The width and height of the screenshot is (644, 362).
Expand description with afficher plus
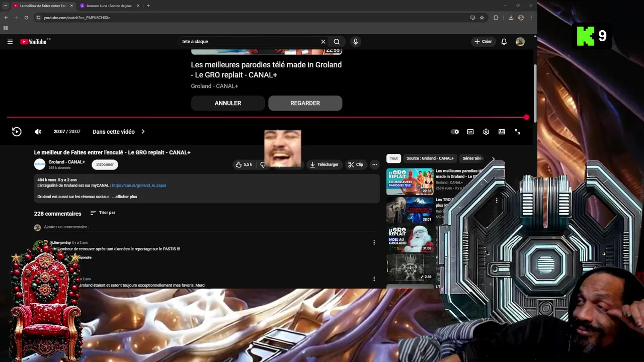point(126,197)
